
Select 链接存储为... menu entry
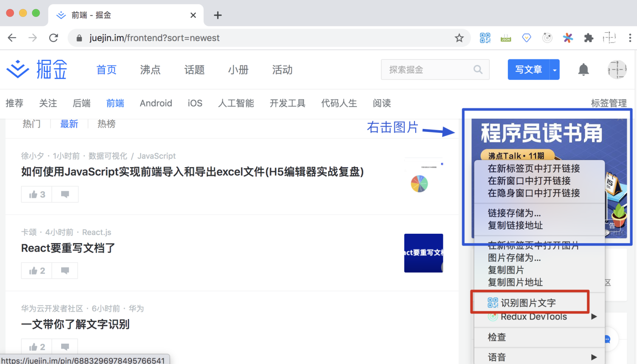coord(514,213)
